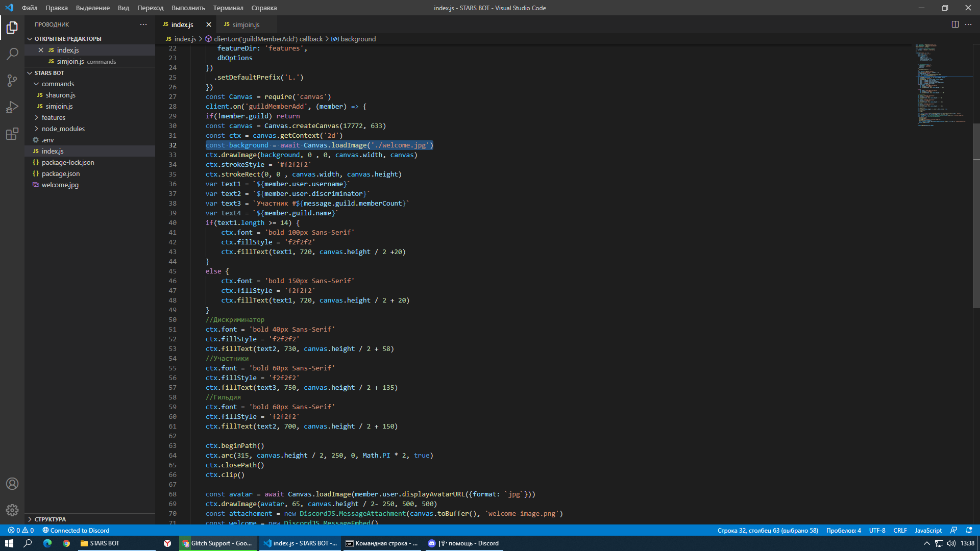
Task: Open the Source Control view
Action: pos(12,81)
